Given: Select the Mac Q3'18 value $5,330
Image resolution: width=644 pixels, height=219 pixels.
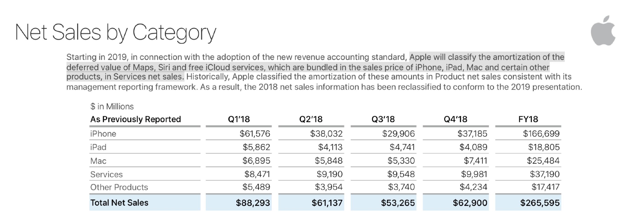Looking at the screenshot, I should click(401, 161).
